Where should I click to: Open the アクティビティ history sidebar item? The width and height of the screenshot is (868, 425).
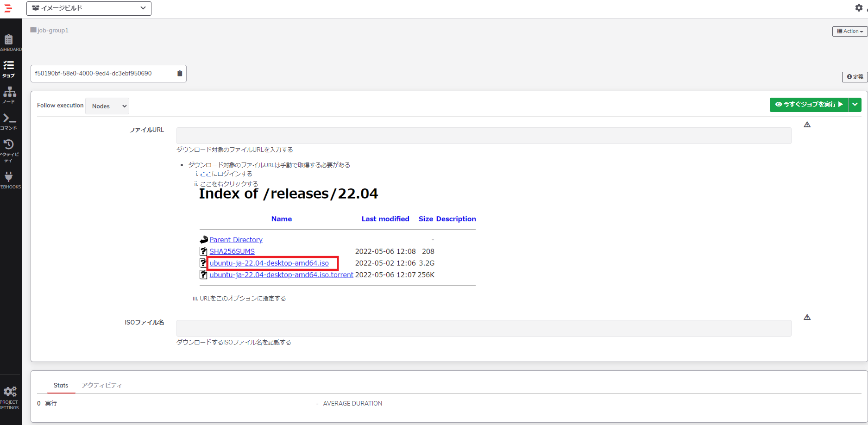[x=9, y=150]
